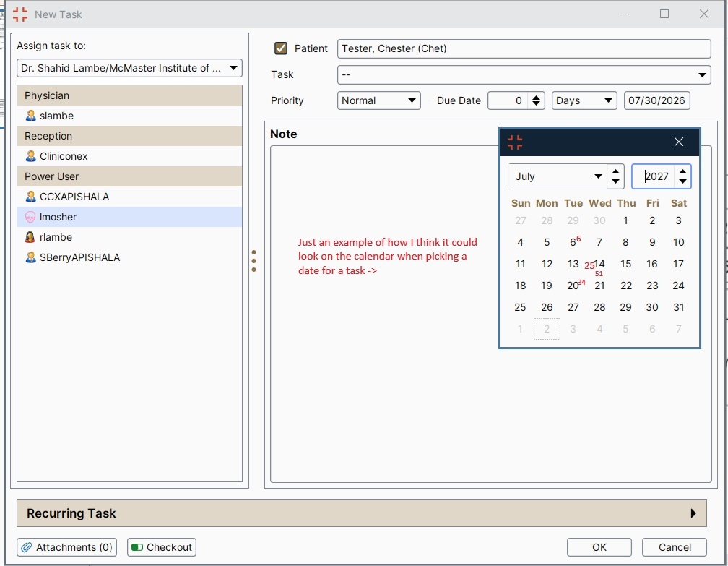Pick July 12 on the calendar
Viewport: 728px width, 566px height.
(547, 264)
